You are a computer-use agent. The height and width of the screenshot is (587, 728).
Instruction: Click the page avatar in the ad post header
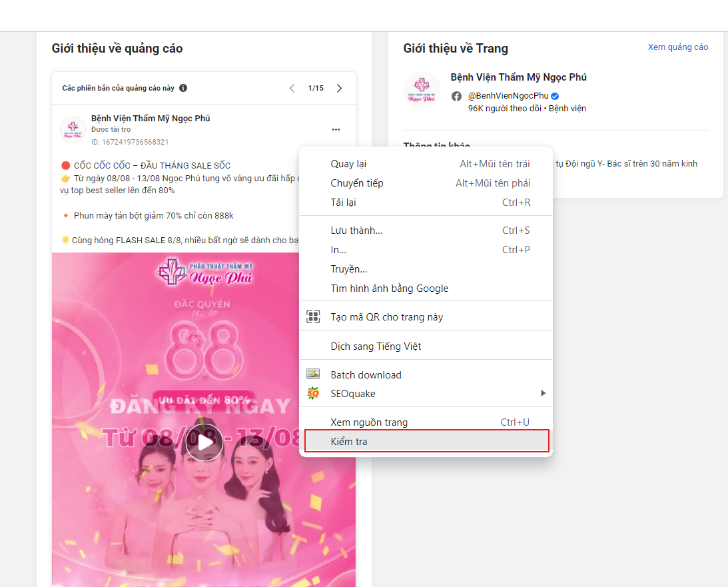coord(73,129)
